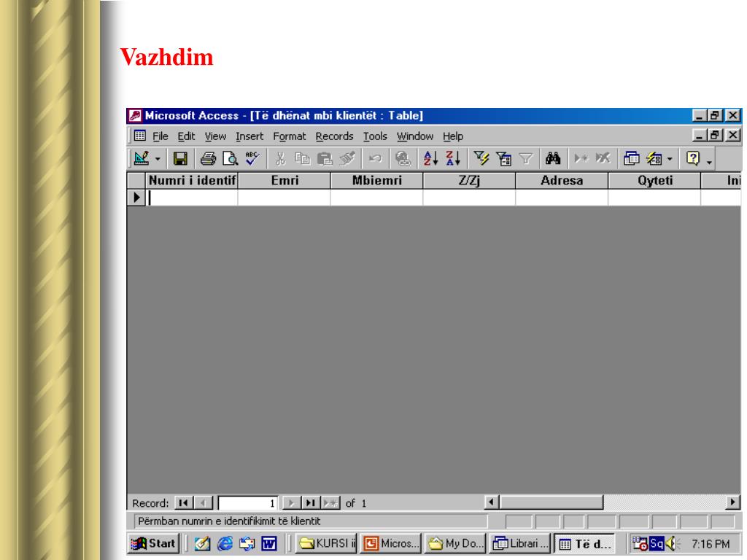Toggle the Apply Filter funnel

pyautogui.click(x=526, y=158)
